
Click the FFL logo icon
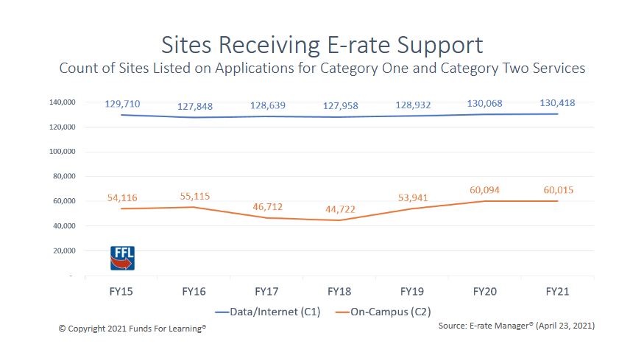coord(122,258)
